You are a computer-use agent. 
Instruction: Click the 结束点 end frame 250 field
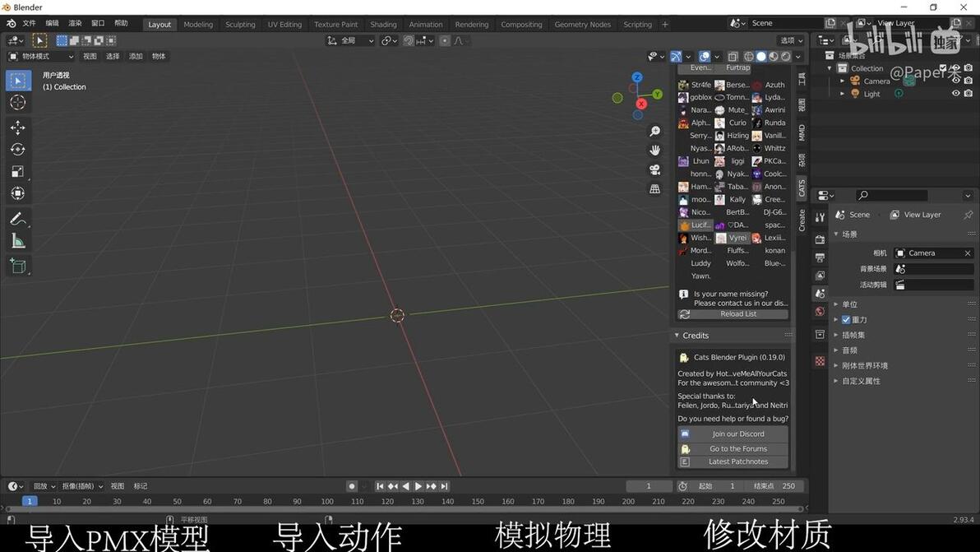tap(774, 485)
